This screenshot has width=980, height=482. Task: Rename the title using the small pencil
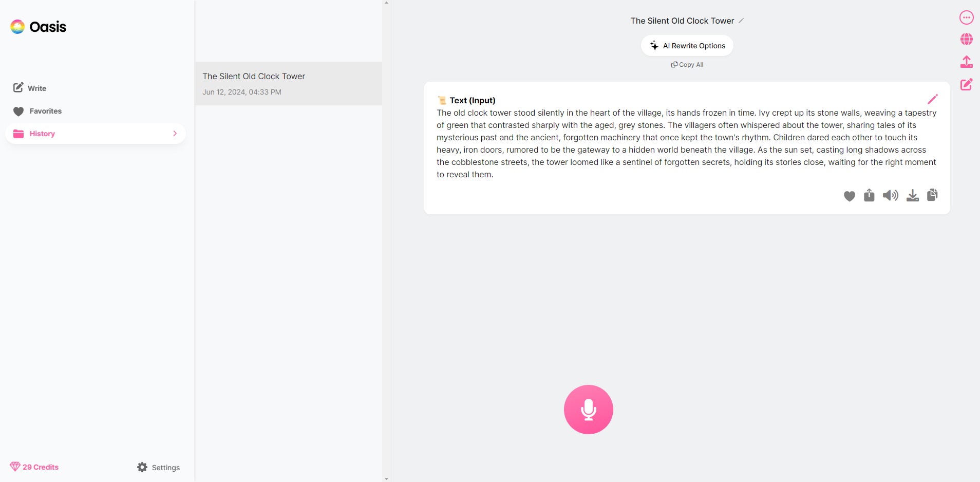pos(741,21)
